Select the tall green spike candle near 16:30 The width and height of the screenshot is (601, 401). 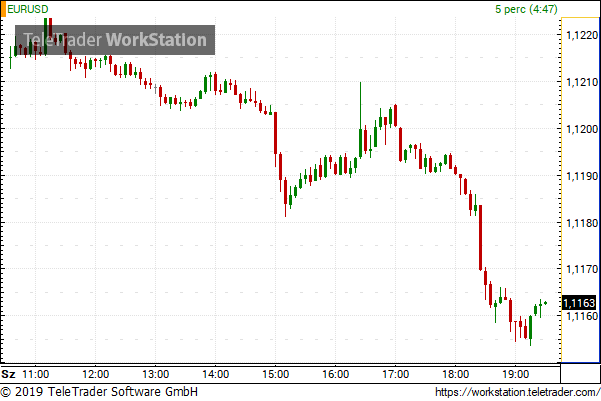click(361, 120)
